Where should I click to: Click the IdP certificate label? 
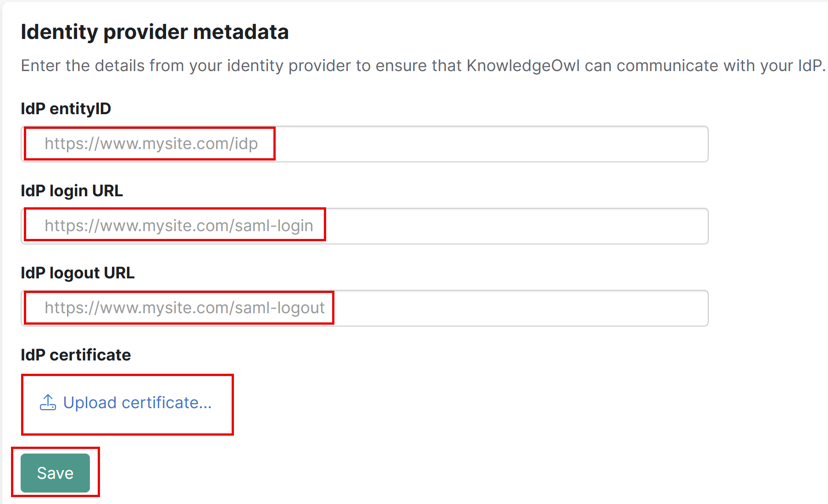coord(75,354)
